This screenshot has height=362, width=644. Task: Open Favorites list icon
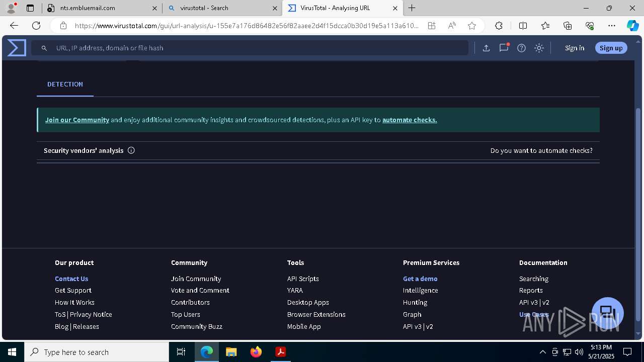545,26
